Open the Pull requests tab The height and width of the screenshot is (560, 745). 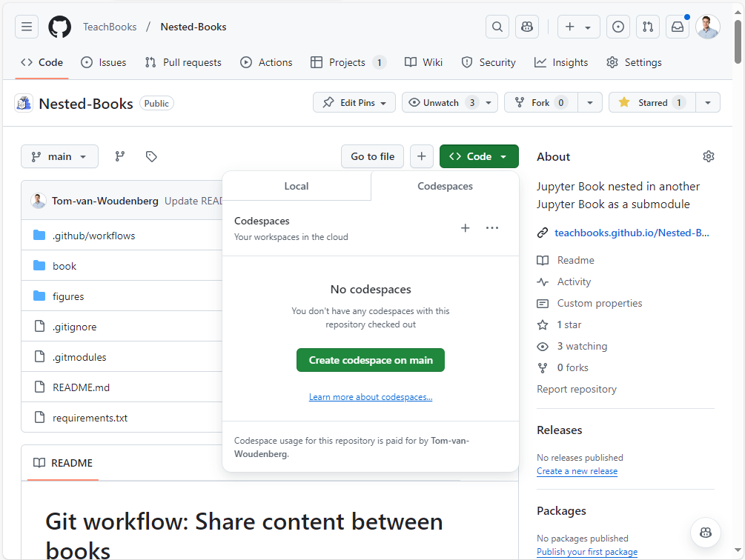point(183,62)
